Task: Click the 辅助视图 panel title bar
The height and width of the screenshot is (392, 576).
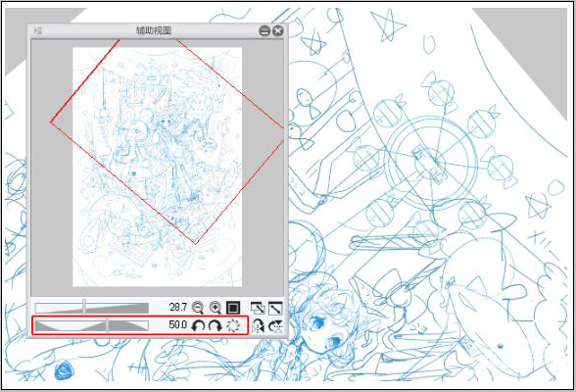Action: point(154,30)
